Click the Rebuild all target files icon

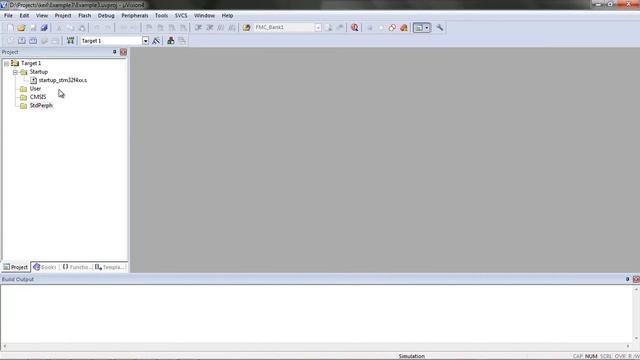point(33,41)
